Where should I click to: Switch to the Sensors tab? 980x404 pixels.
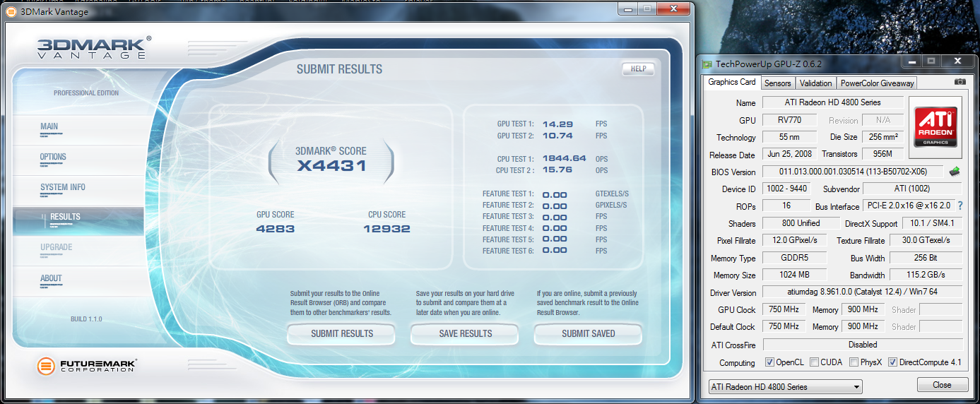pos(778,83)
